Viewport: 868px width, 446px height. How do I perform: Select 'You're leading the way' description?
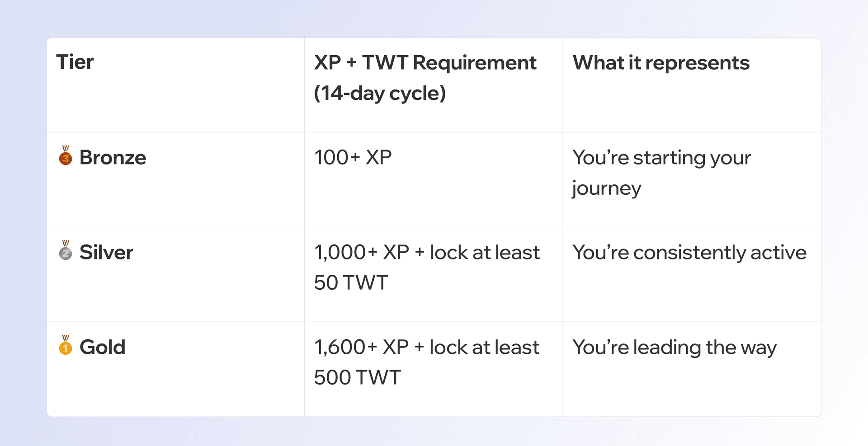pyautogui.click(x=674, y=347)
